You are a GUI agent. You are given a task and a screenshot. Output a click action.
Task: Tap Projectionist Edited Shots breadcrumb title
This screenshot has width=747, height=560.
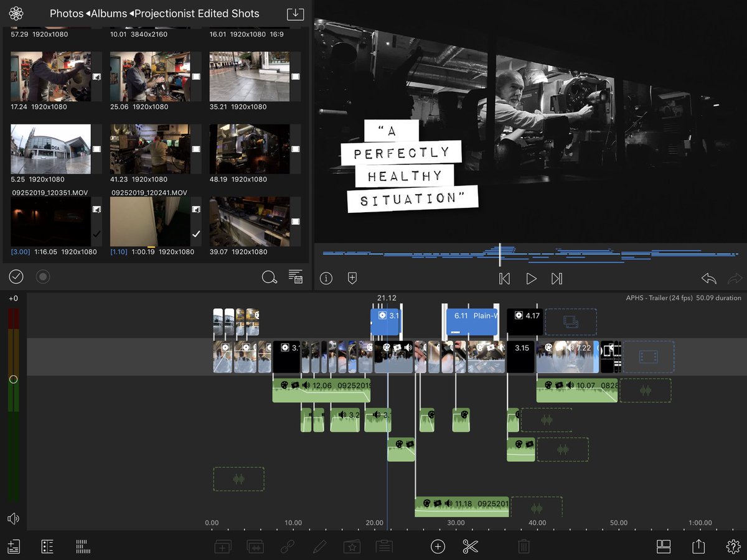click(197, 13)
